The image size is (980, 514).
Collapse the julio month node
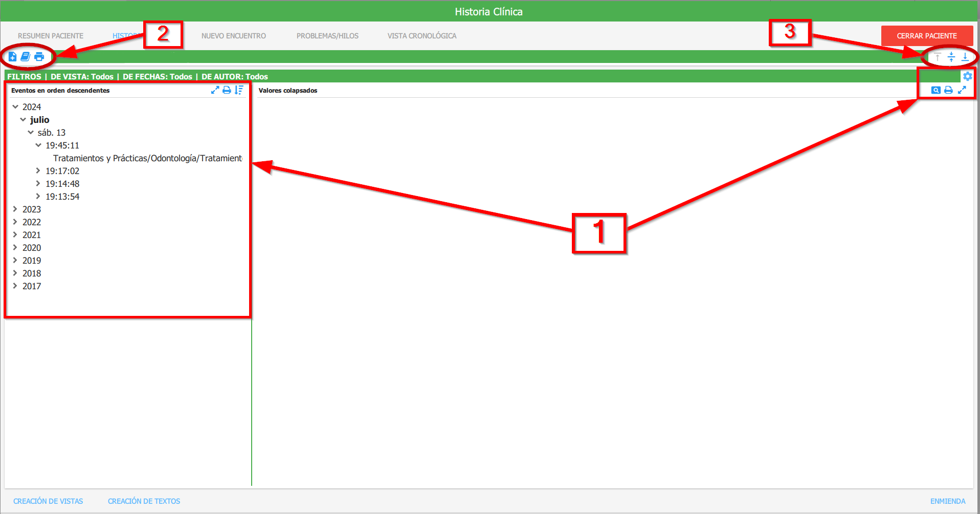23,120
